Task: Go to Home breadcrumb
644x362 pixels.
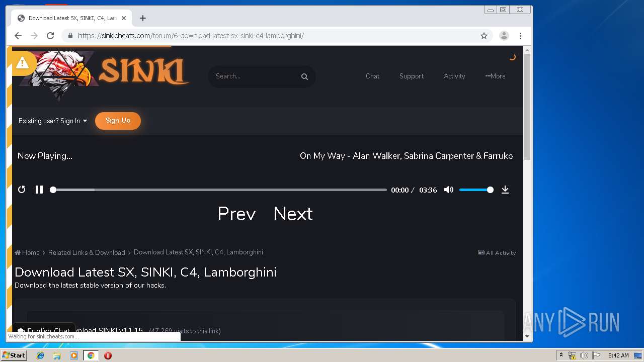Action: pos(27,252)
